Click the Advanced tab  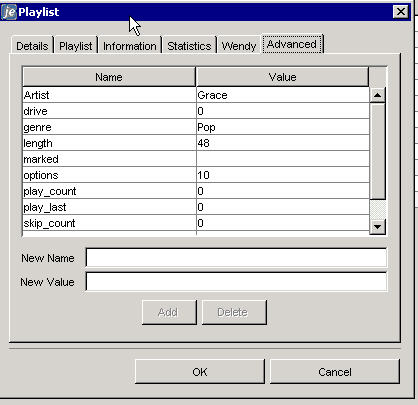pos(292,44)
